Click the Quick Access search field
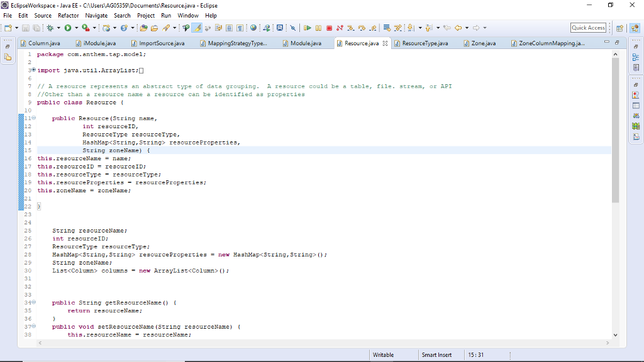644x362 pixels. pyautogui.click(x=588, y=28)
